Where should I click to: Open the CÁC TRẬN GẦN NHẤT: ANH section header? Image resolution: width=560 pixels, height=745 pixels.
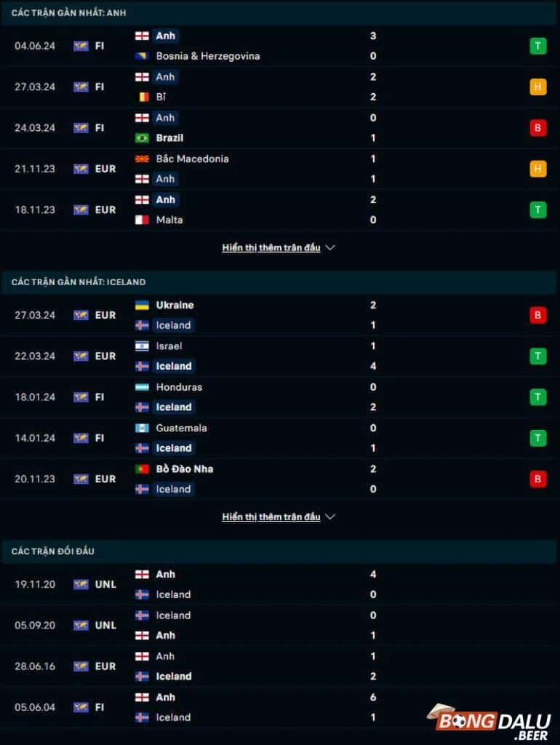(x=69, y=12)
